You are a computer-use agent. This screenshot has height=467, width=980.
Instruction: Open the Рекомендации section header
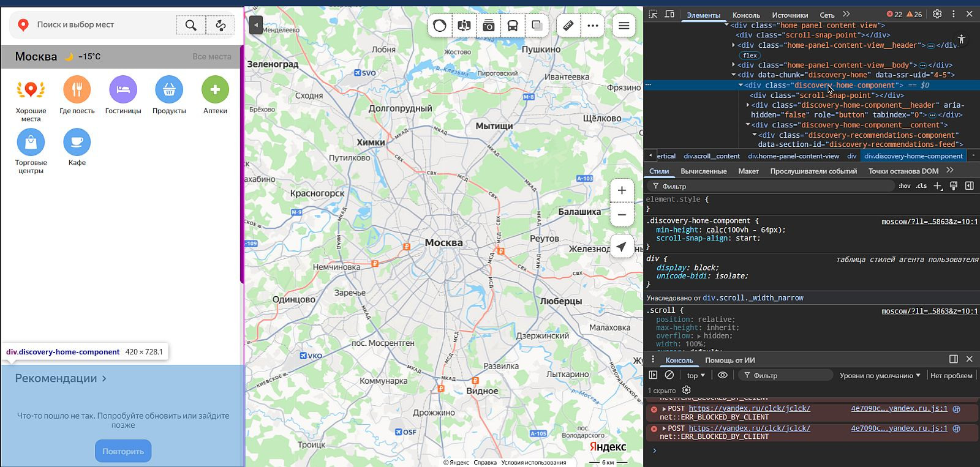point(61,378)
